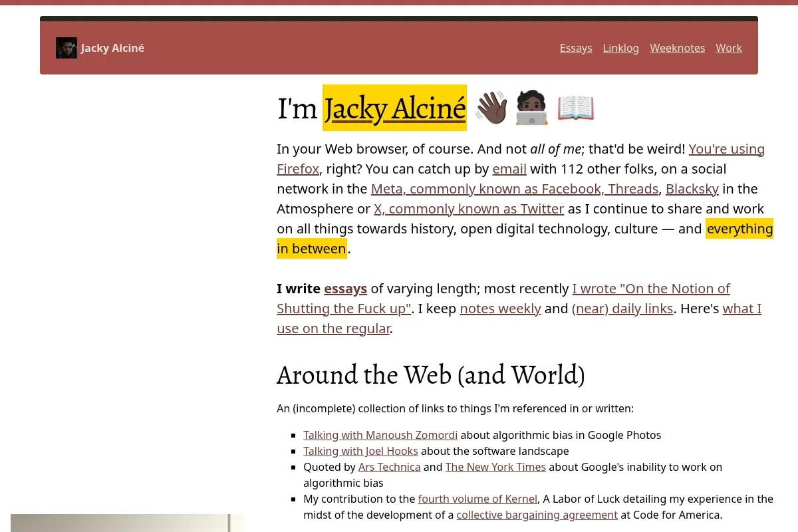The image size is (798, 532).
Task: Click the bold essays link
Action: [x=345, y=289]
